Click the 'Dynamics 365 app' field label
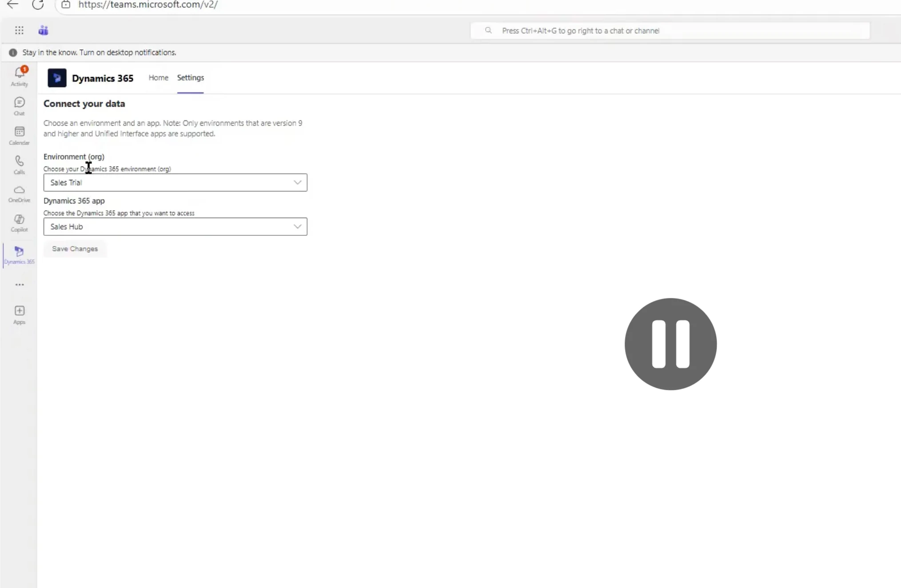The height and width of the screenshot is (588, 901). (x=74, y=201)
